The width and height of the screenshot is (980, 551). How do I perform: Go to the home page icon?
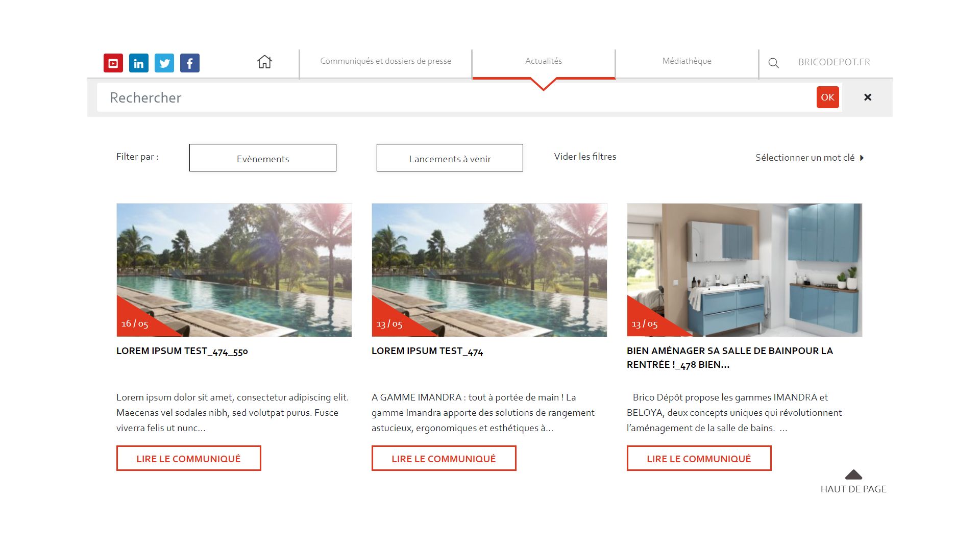click(264, 62)
